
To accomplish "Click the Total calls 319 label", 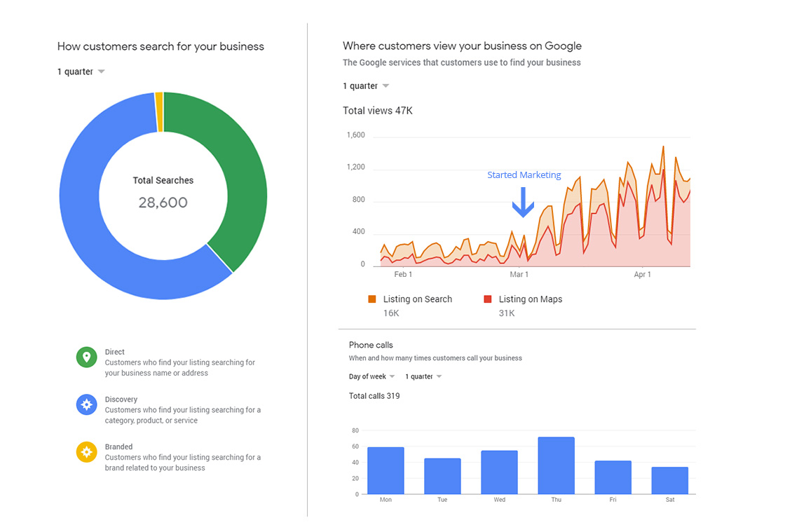I will pyautogui.click(x=374, y=395).
